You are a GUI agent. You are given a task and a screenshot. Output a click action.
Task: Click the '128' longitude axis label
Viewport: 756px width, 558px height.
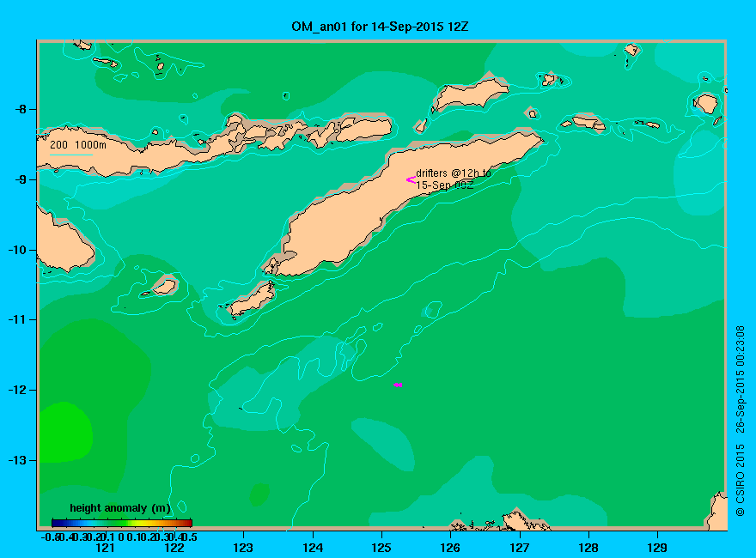(x=588, y=548)
